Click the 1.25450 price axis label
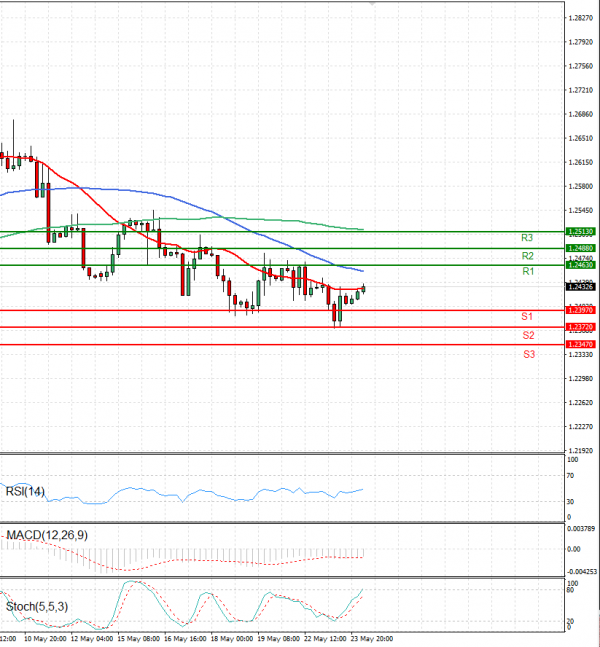This screenshot has height=647, width=600. tap(581, 210)
